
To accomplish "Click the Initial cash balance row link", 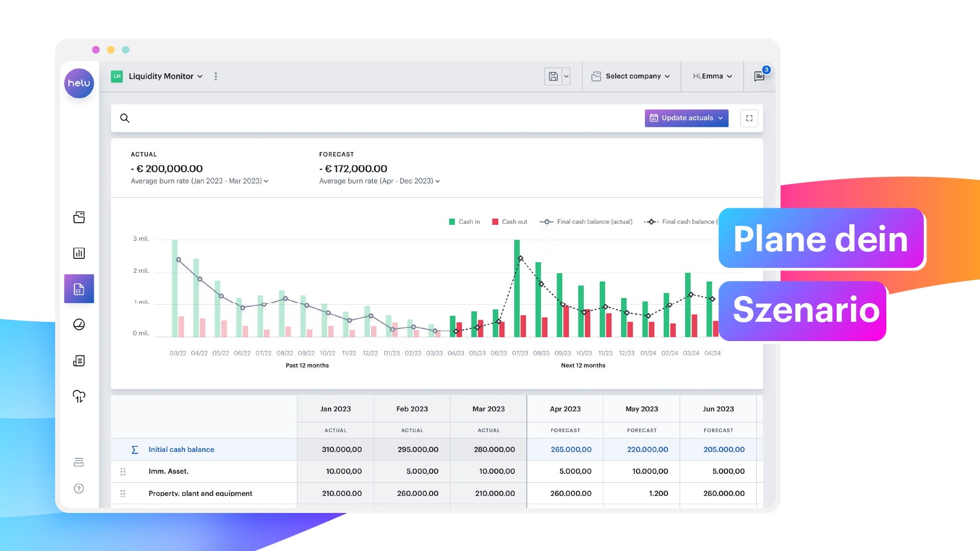I will (181, 450).
